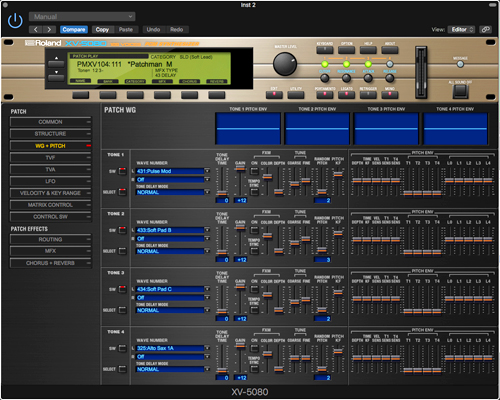Click the Utility hardware button
The height and width of the screenshot is (400, 500).
coord(296,95)
